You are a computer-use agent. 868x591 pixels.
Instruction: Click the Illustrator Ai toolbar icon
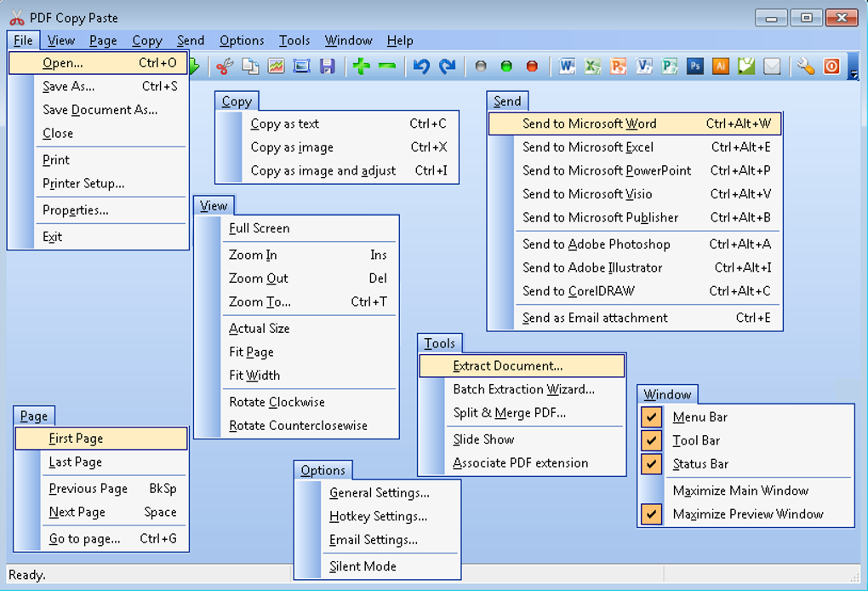click(x=721, y=66)
